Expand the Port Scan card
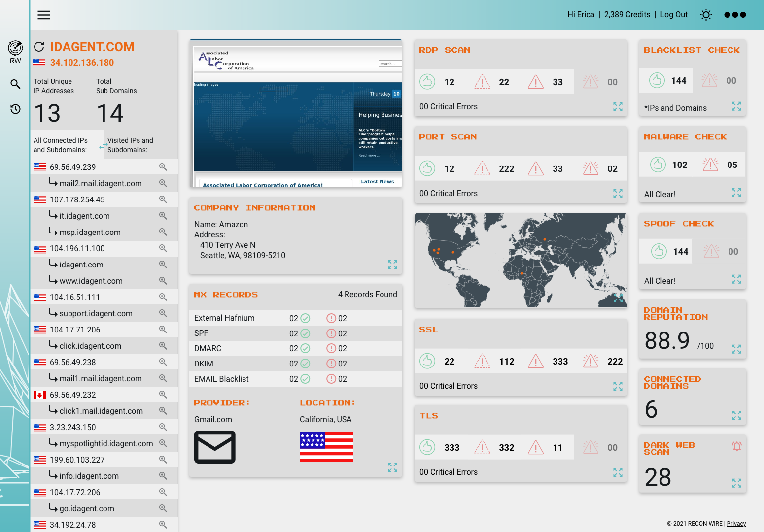This screenshot has width=764, height=532. coord(618,194)
